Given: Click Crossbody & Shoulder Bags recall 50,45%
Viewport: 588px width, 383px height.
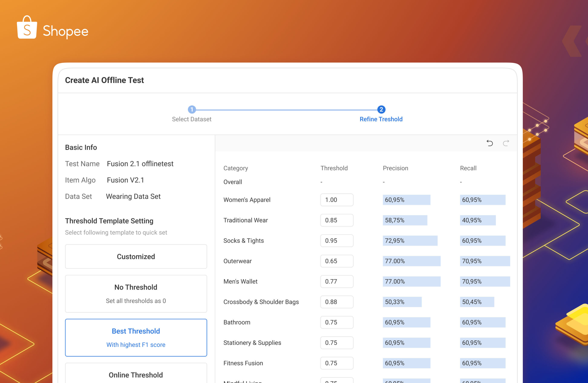Looking at the screenshot, I should pos(477,302).
